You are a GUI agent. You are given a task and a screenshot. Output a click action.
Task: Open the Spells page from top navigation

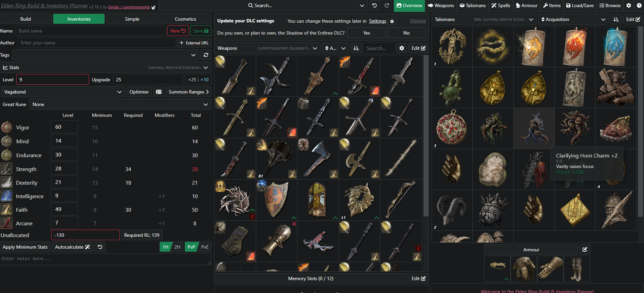tap(501, 5)
